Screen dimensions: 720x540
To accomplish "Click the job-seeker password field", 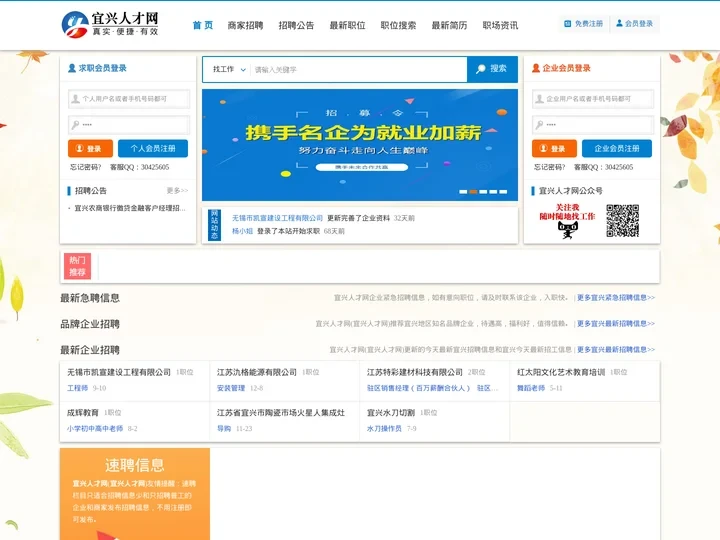I will point(129,124).
